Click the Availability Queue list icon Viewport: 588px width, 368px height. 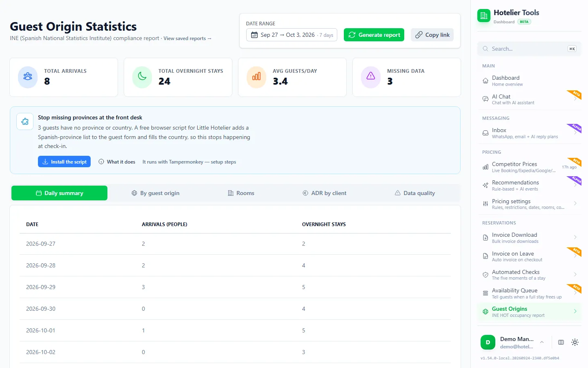[486, 293]
